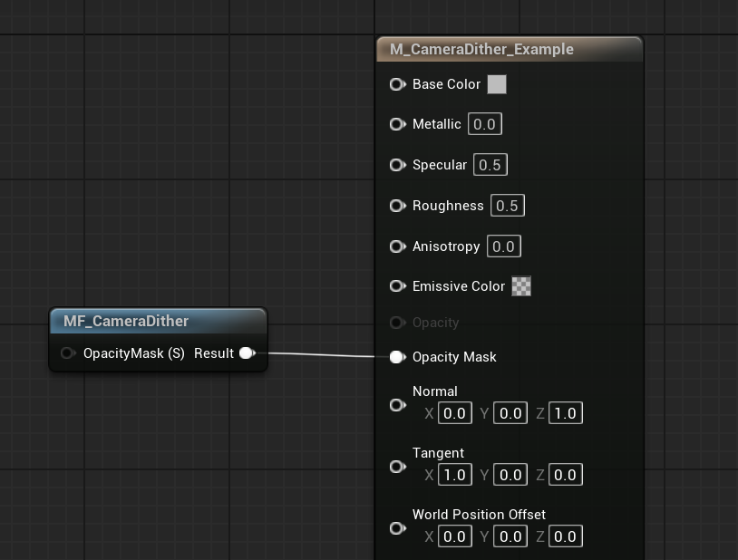Click the Normal Z value field
The width and height of the screenshot is (738, 560).
(x=565, y=413)
